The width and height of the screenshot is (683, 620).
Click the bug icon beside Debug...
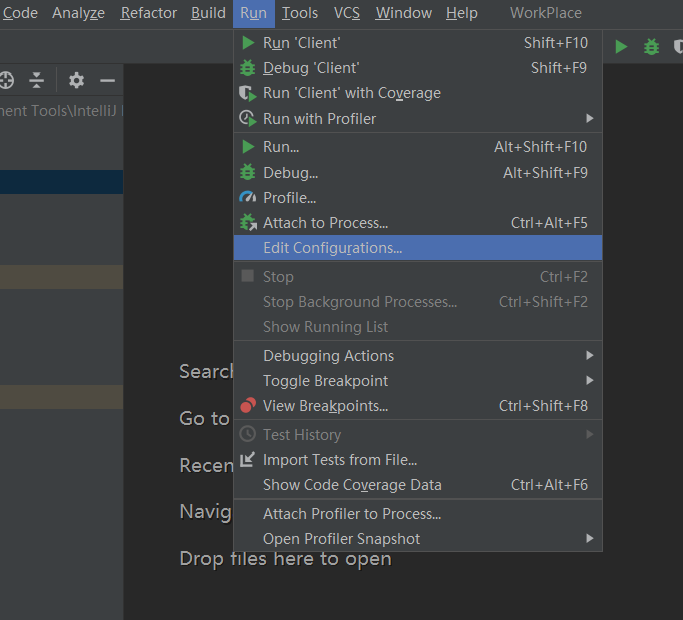tap(247, 173)
